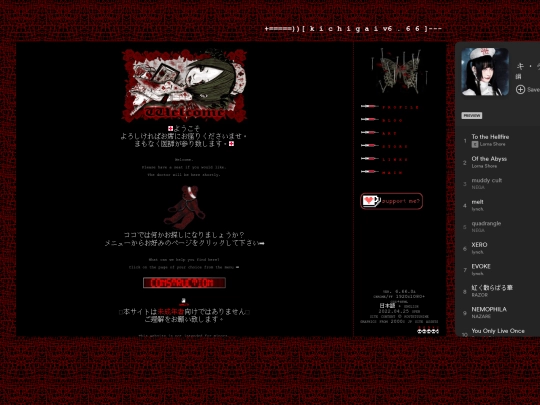Open the MAIN menu link
Viewport: 540px width, 405px height.
pyautogui.click(x=392, y=173)
